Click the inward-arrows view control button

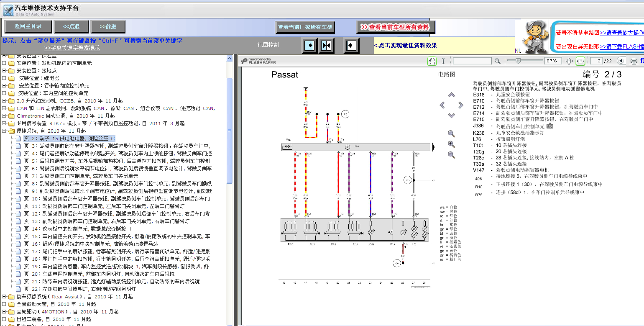tap(326, 45)
